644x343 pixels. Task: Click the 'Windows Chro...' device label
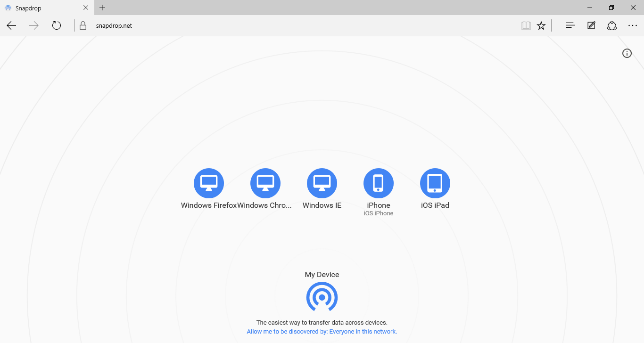[x=264, y=205]
